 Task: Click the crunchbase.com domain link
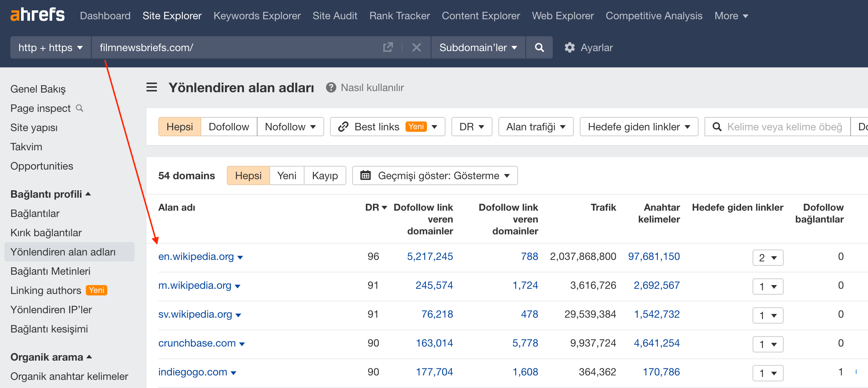(x=197, y=343)
